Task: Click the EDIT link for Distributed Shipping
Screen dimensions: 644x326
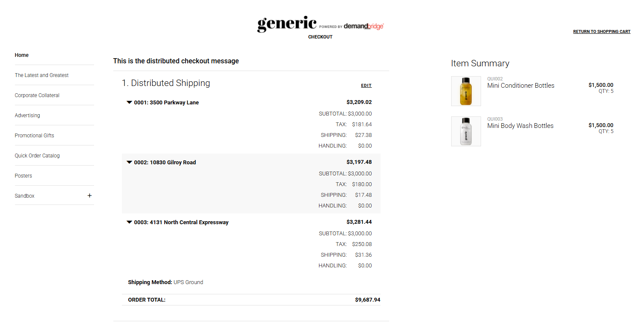Action: 366,86
